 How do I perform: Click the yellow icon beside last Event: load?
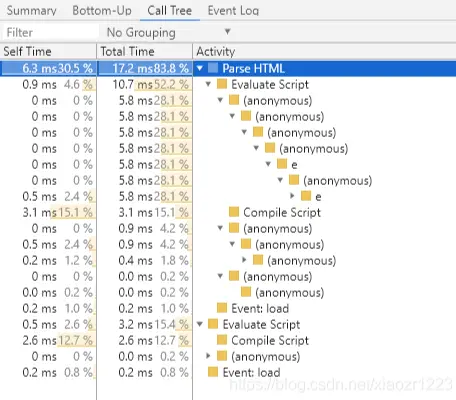tap(213, 372)
